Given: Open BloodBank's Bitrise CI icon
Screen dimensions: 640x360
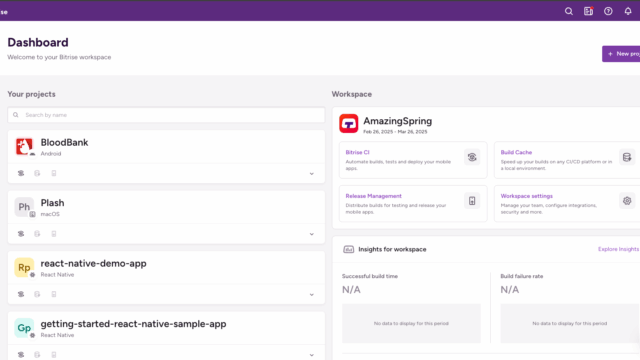Looking at the screenshot, I should [x=21, y=173].
